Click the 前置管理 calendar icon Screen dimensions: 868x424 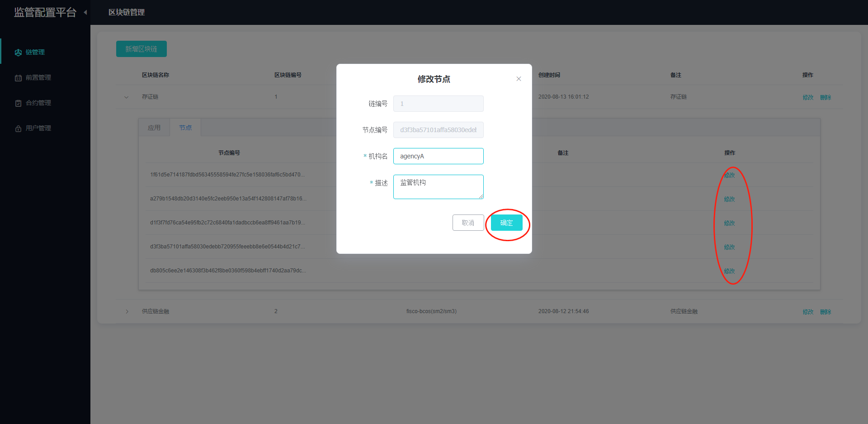tap(18, 78)
